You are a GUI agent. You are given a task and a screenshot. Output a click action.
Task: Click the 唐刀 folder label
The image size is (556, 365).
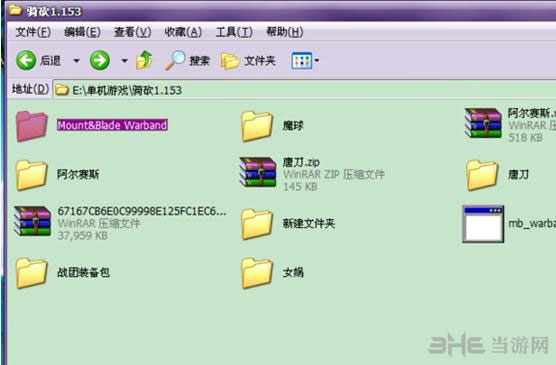coord(518,175)
